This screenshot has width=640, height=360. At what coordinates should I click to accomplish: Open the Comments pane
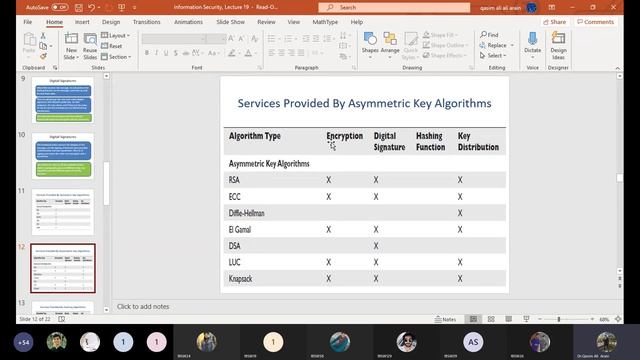596,22
